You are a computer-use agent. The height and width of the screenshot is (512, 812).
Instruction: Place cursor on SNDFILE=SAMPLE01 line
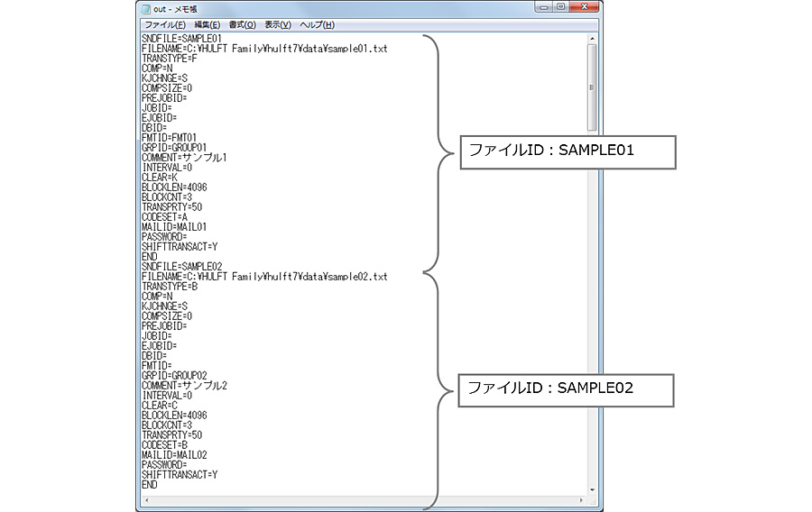click(181, 39)
